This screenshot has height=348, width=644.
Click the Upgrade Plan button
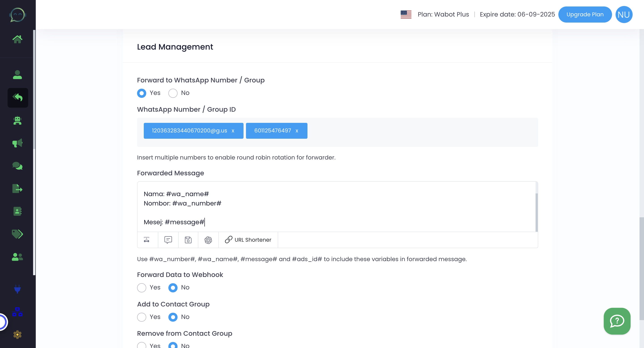[585, 15]
